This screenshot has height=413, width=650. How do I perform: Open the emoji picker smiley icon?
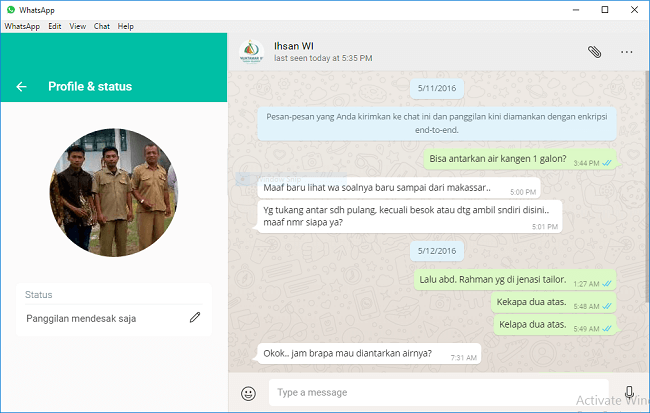(x=248, y=393)
